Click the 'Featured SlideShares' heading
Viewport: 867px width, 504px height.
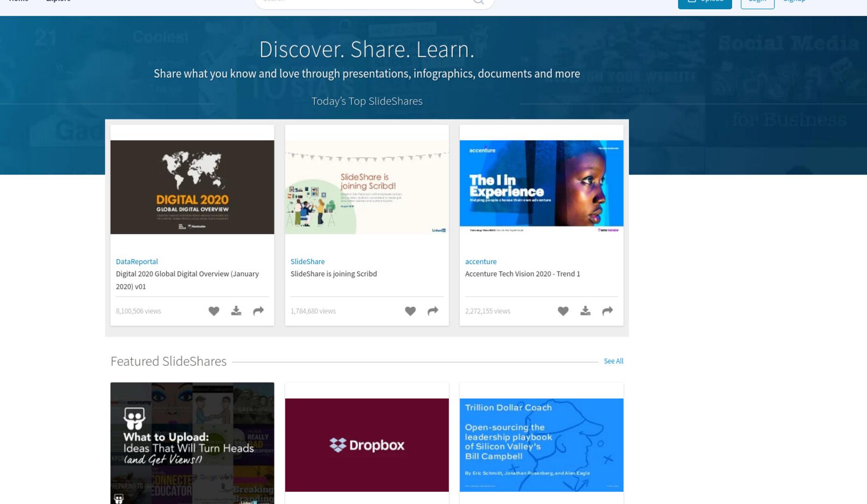[x=168, y=361]
